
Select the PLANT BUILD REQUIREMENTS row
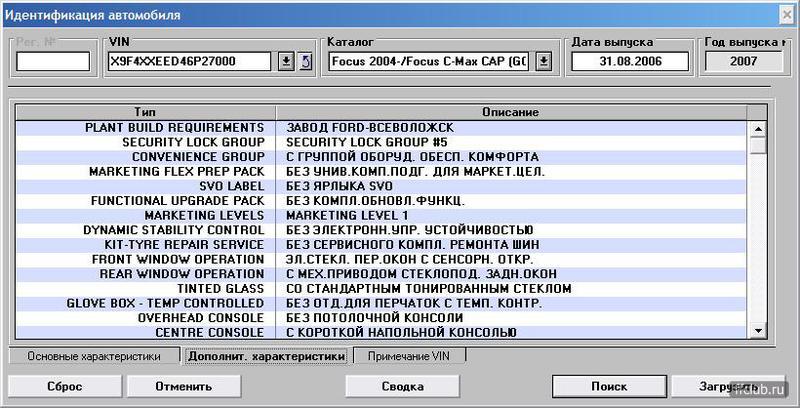click(381, 128)
